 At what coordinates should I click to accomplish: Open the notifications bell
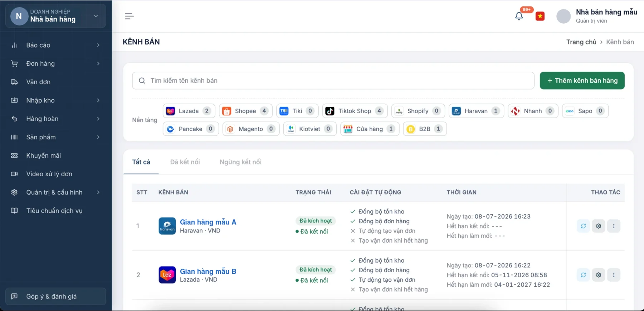point(519,16)
